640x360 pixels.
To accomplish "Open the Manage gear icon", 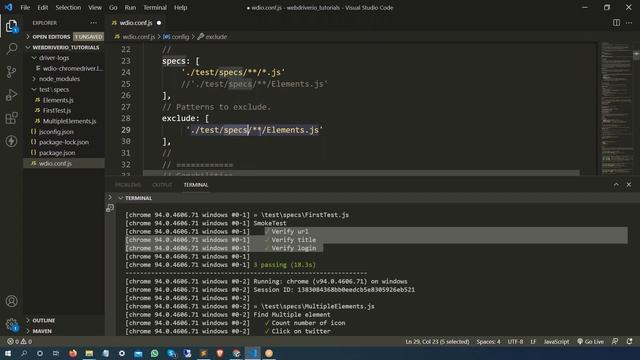I will [11, 324].
